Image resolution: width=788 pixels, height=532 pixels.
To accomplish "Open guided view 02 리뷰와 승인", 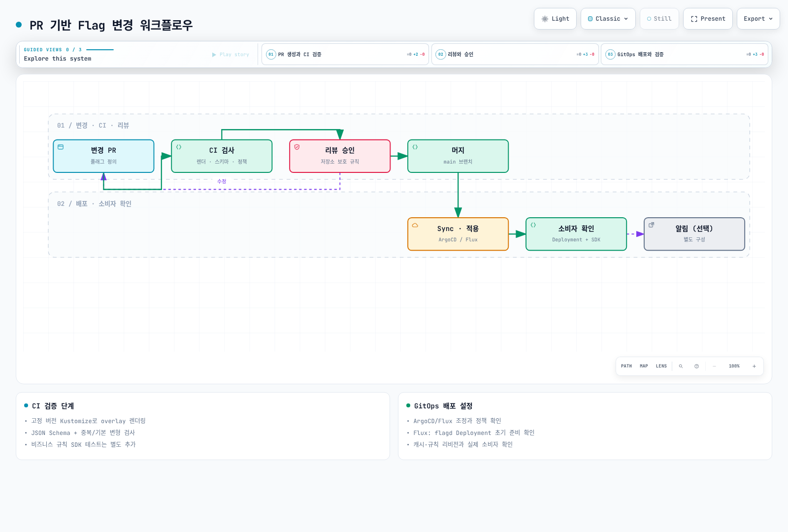I will [x=515, y=54].
